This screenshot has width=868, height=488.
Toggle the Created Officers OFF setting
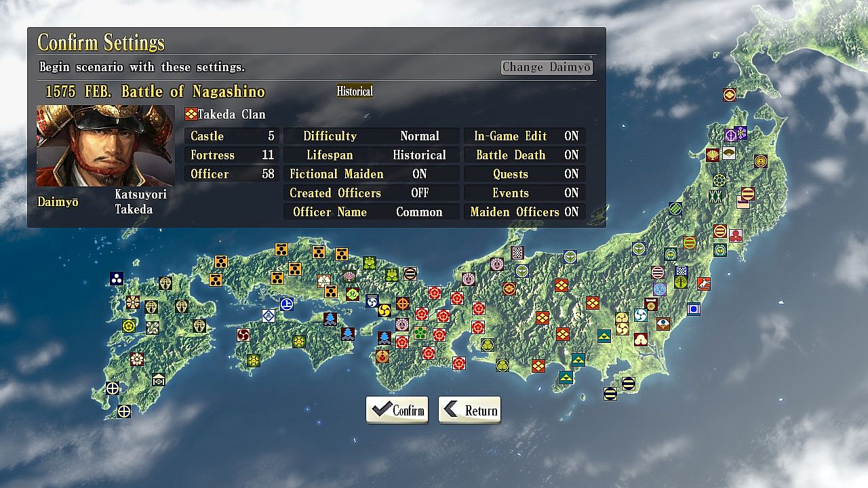pyautogui.click(x=371, y=193)
